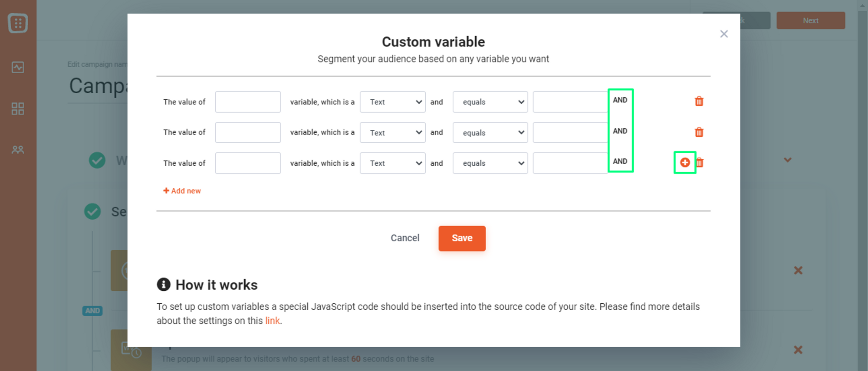Focus third row variable name field

coord(248,163)
